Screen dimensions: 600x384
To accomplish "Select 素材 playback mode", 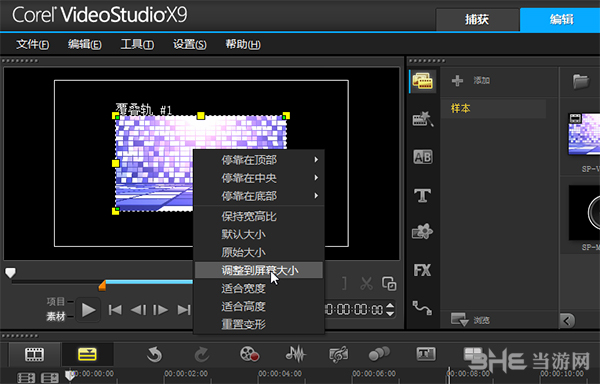I will 56,317.
